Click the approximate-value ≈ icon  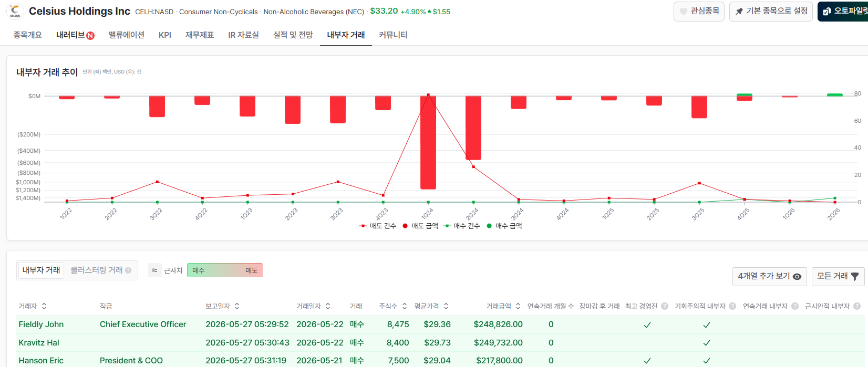point(154,270)
